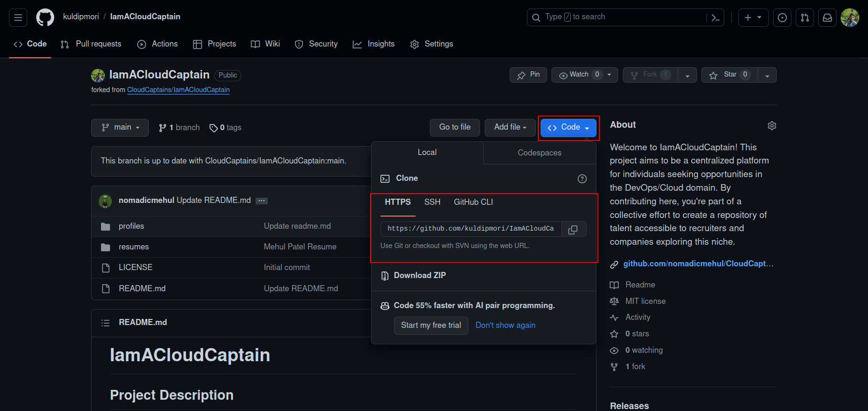Image resolution: width=868 pixels, height=411 pixels.
Task: Open the Issues icon in header
Action: (782, 17)
